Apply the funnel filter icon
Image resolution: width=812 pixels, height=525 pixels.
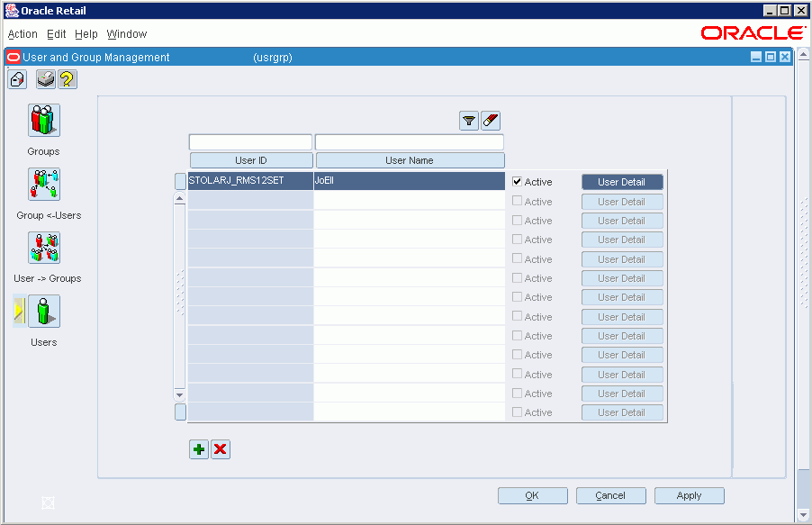(x=469, y=121)
